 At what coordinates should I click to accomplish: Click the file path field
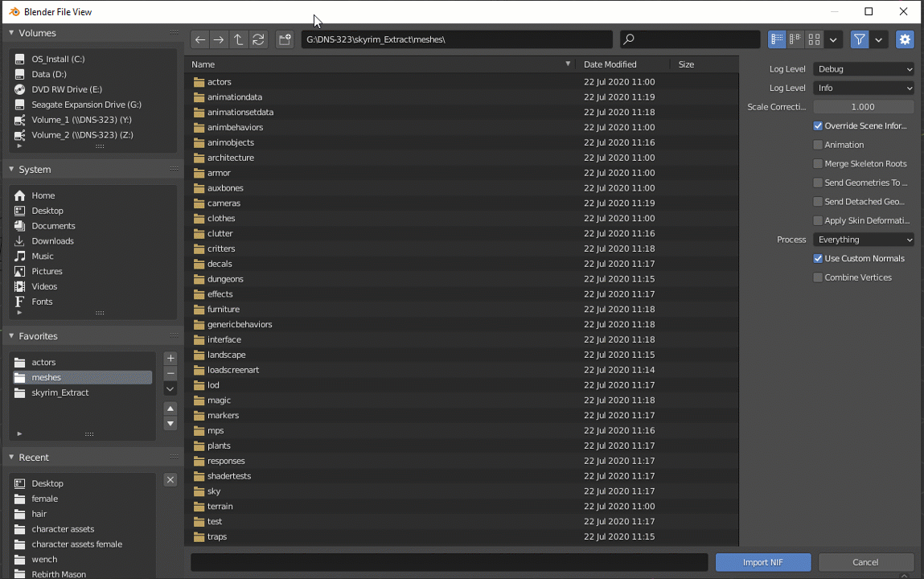pyautogui.click(x=457, y=39)
